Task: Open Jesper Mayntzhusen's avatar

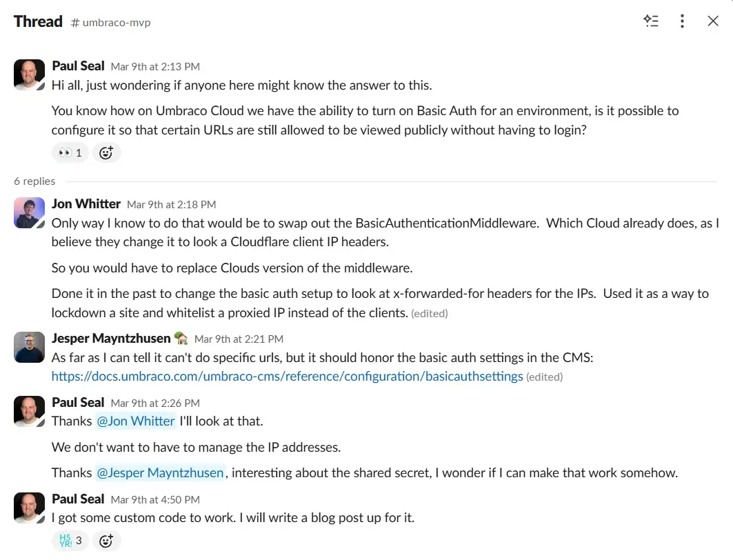Action: 30,348
